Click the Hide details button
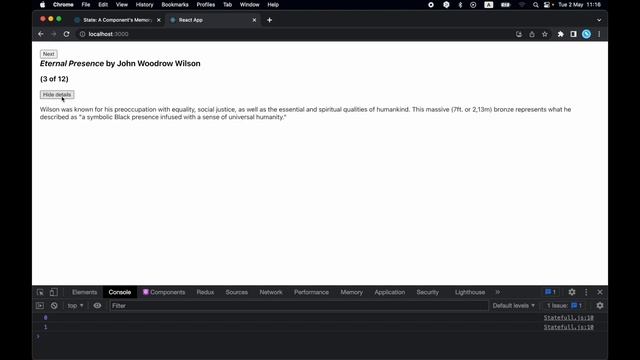The image size is (640, 360). point(57,95)
